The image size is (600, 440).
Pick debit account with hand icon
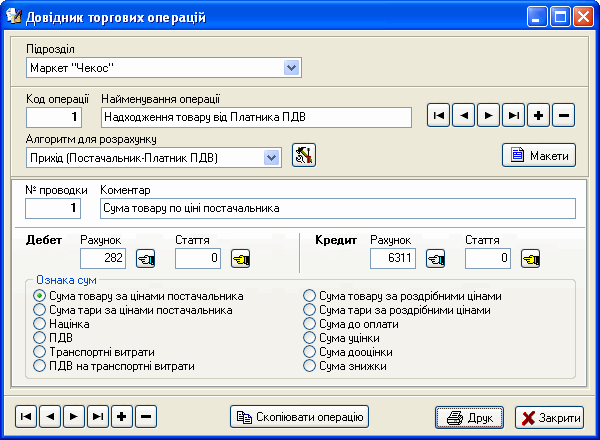point(146,259)
